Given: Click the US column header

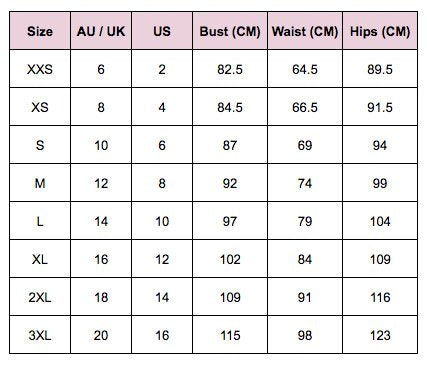Looking at the screenshot, I should [162, 31].
